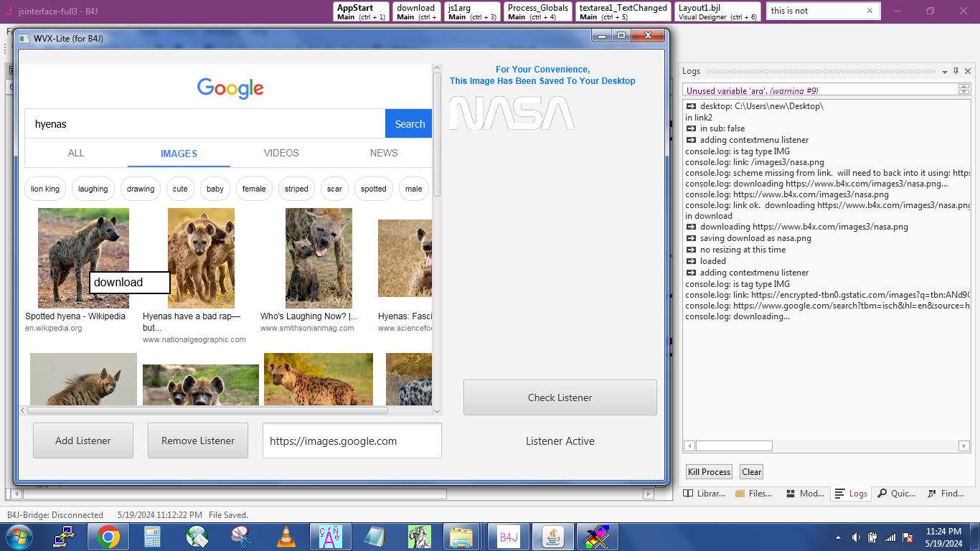Filter images by 'striped' chip
This screenshot has width=980, height=551.
296,189
